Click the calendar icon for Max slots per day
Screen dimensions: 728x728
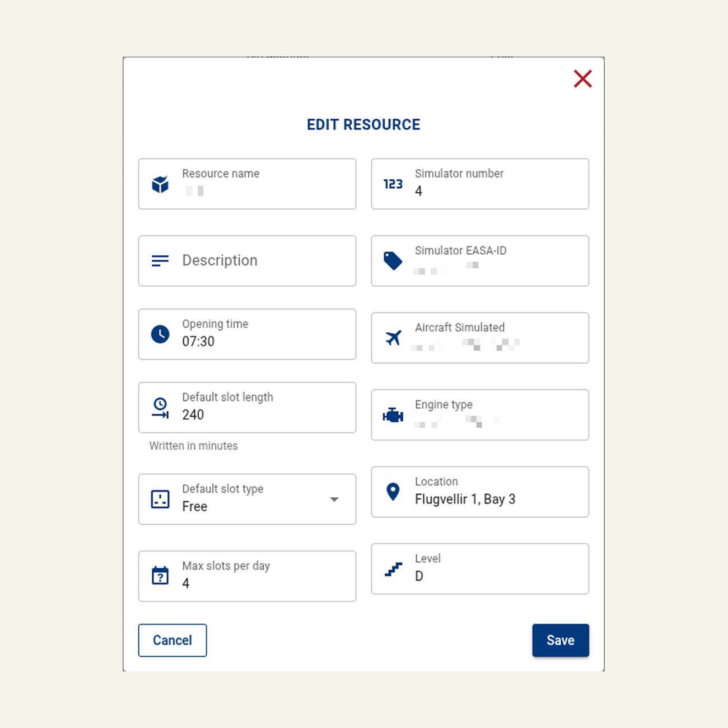[160, 576]
